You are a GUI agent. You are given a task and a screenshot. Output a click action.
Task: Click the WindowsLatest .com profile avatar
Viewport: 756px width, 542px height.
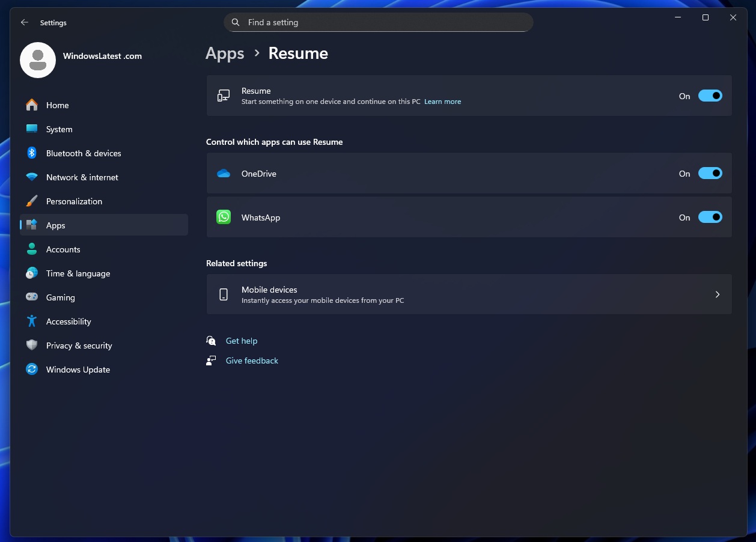coord(37,60)
